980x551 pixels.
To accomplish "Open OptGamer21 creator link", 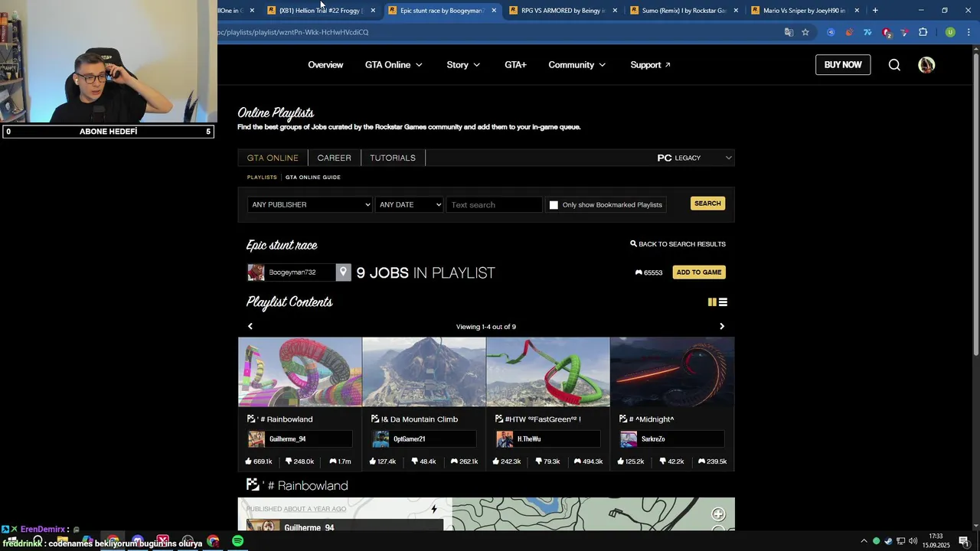I will click(424, 439).
